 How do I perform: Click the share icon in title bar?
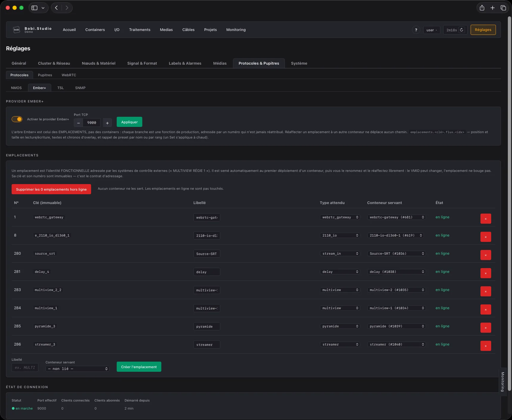(482, 8)
